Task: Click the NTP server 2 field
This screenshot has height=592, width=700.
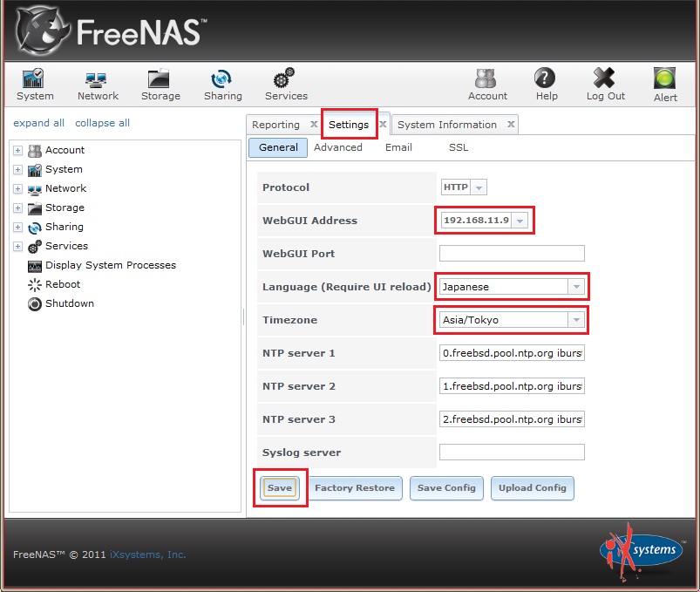Action: coord(512,385)
